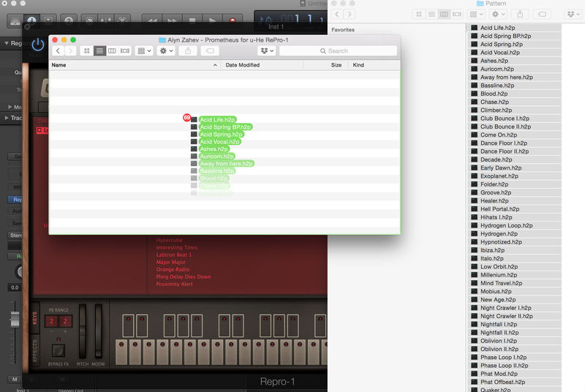
Task: Switch Pattern window to Cover Flow view
Action: [x=456, y=14]
